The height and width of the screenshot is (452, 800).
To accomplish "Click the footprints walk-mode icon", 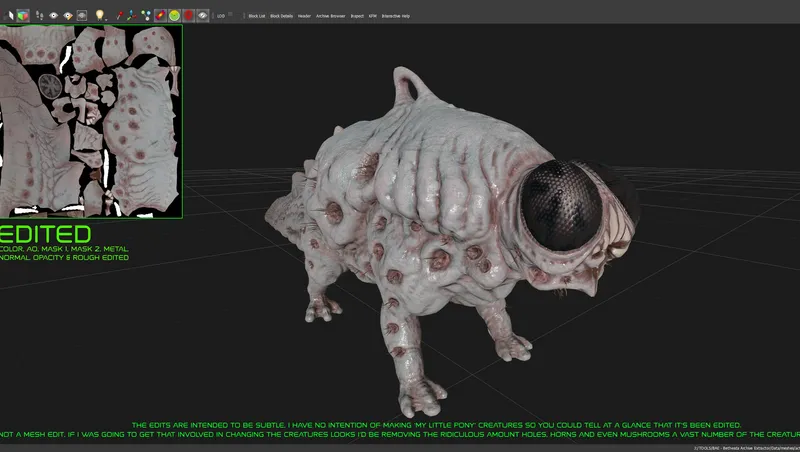I will 39,16.
